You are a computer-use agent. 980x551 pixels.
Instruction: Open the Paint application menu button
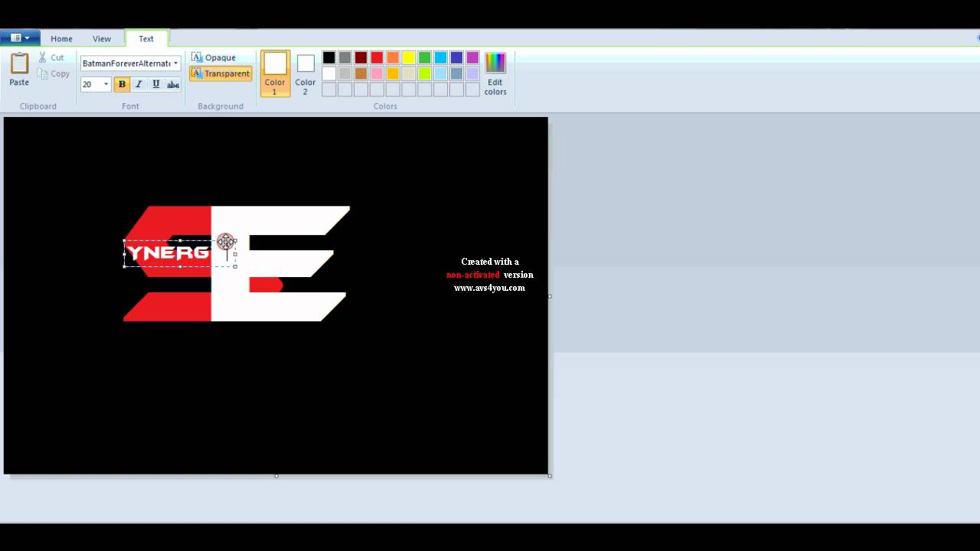click(x=20, y=37)
